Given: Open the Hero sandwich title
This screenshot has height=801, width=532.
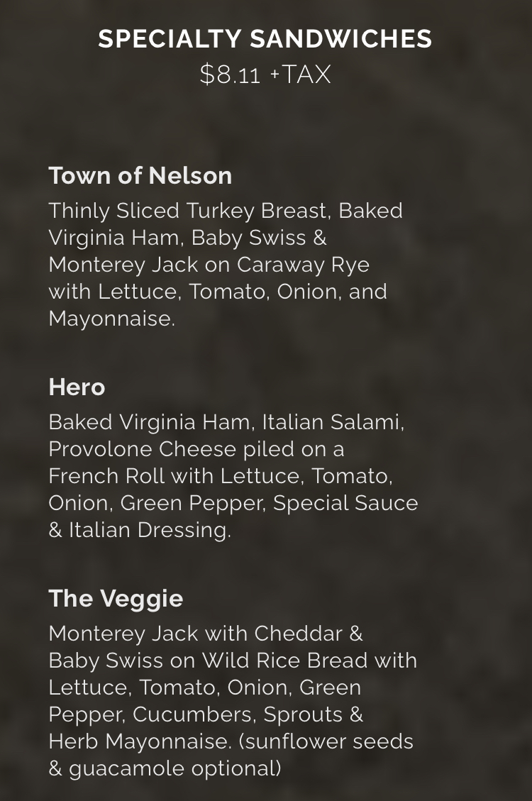Looking at the screenshot, I should pos(77,387).
